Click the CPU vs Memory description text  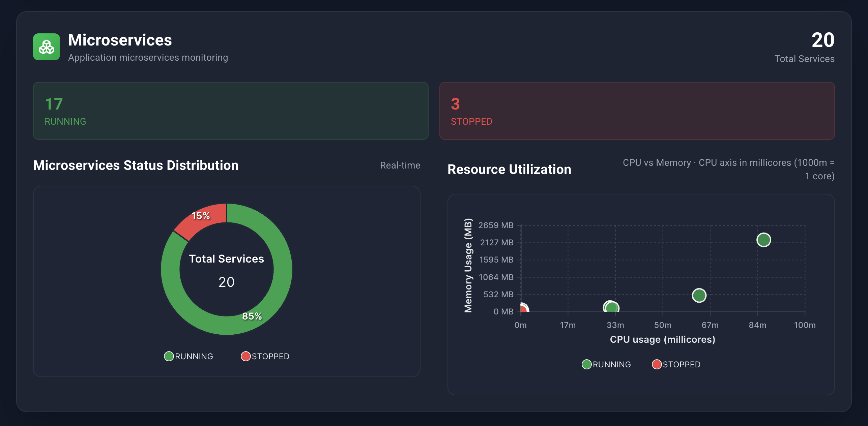(x=729, y=170)
